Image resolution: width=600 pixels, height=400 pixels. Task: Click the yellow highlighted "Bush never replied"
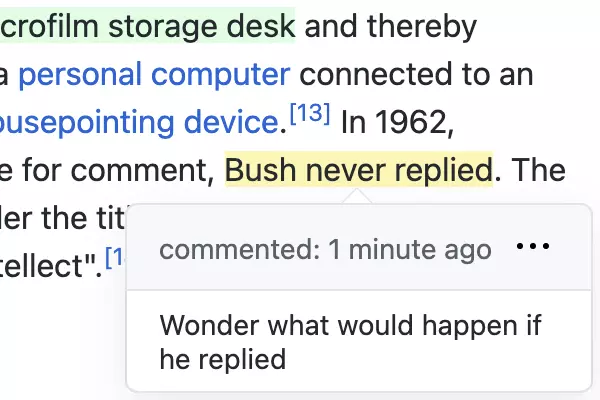tap(359, 170)
